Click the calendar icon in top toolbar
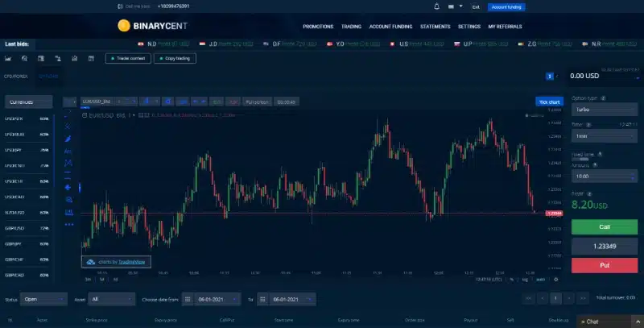 91,58
